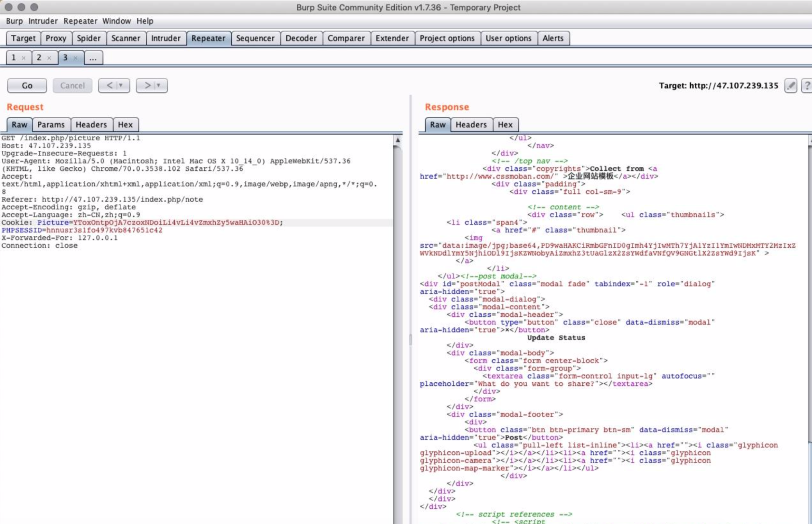Open a new Repeater tab with the ... tab
This screenshot has height=524, width=812.
click(x=93, y=58)
